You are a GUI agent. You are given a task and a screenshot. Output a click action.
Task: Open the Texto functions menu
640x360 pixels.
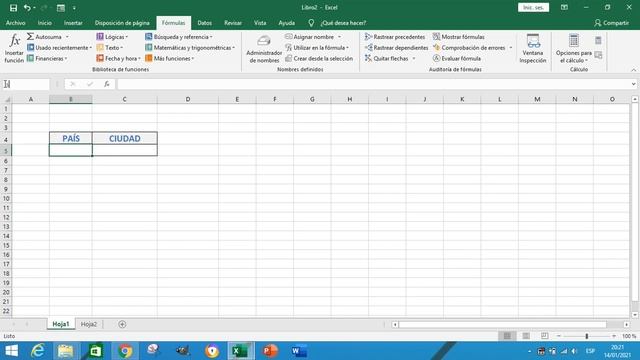[x=109, y=48]
